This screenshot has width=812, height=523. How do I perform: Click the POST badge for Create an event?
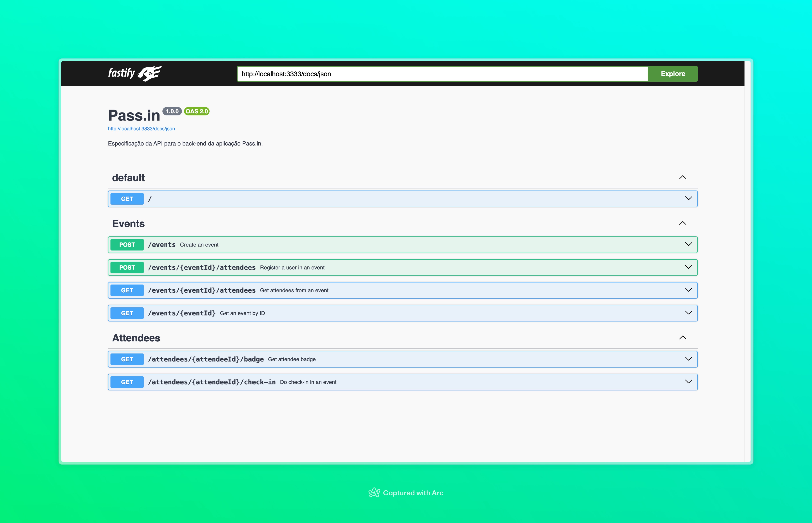(x=127, y=245)
